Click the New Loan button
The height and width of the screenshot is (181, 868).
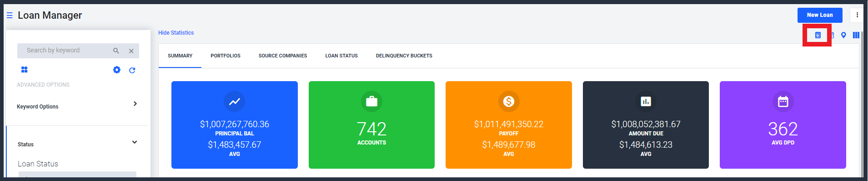coord(820,15)
